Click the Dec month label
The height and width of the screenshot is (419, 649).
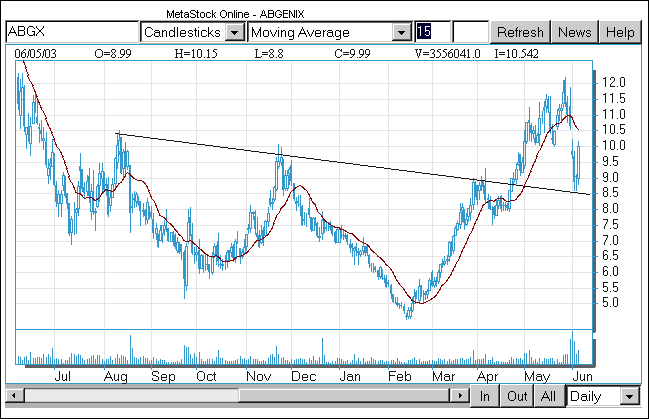tap(304, 376)
